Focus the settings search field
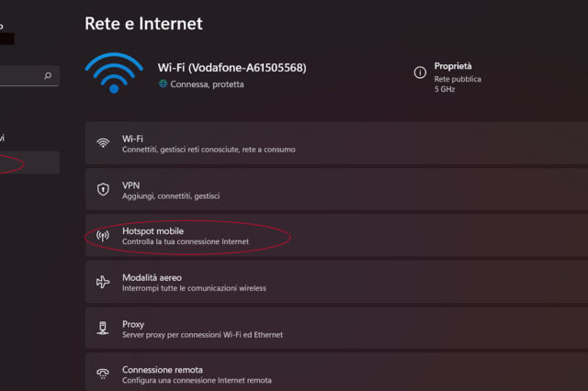The image size is (588, 391). coord(23,76)
